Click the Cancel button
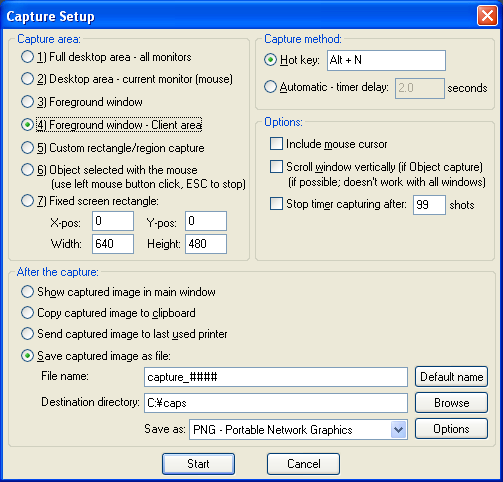 point(303,464)
